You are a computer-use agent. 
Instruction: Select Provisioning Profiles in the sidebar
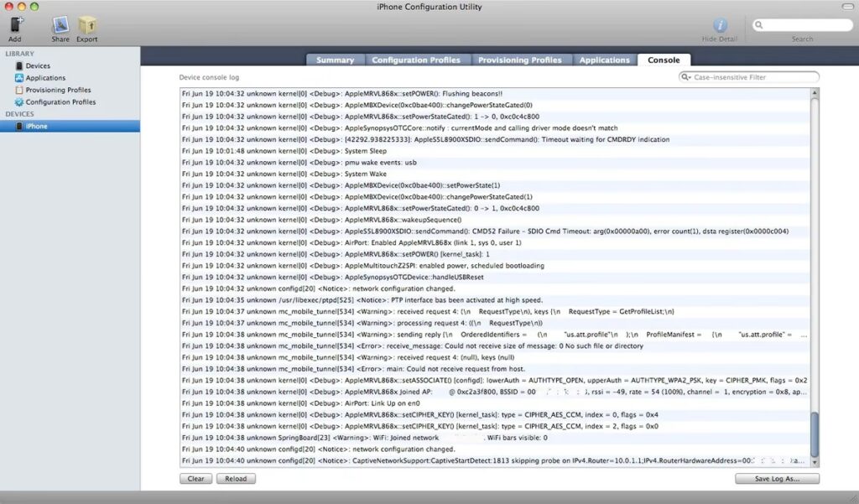tap(58, 90)
